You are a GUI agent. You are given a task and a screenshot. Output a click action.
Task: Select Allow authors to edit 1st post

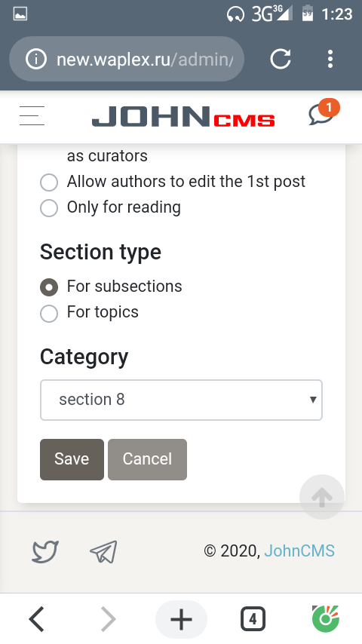click(49, 182)
